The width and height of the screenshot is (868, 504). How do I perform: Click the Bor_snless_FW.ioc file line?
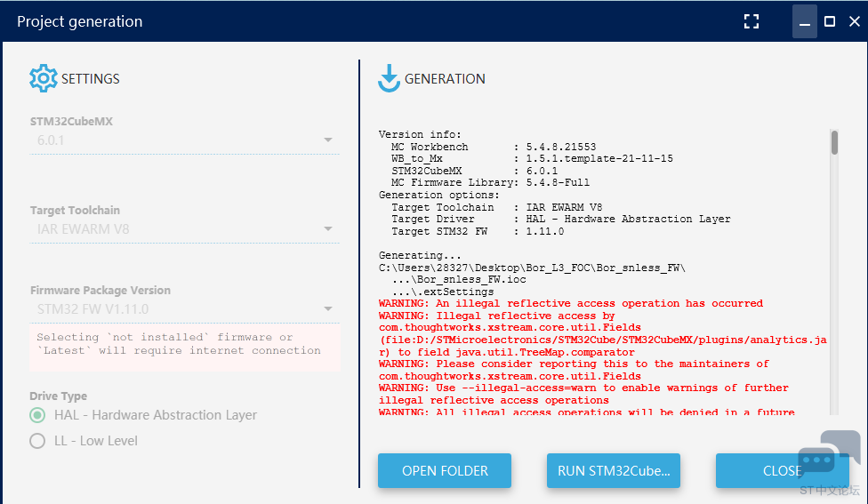pyautogui.click(x=458, y=279)
